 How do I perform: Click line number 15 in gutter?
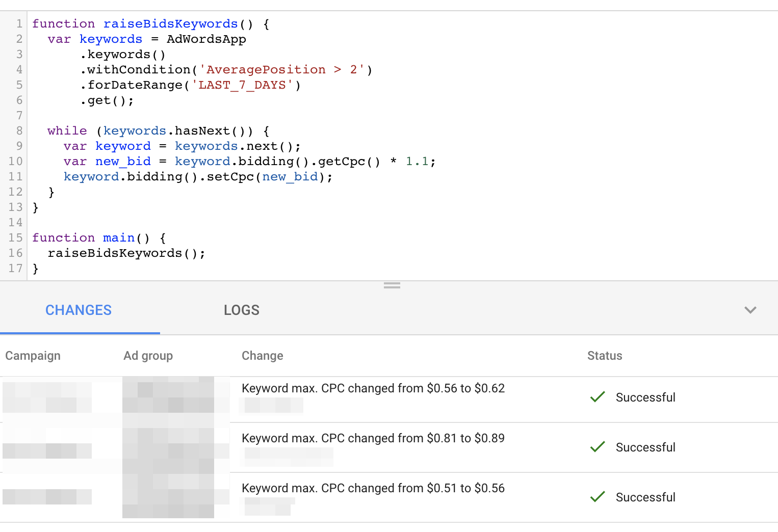pos(15,238)
